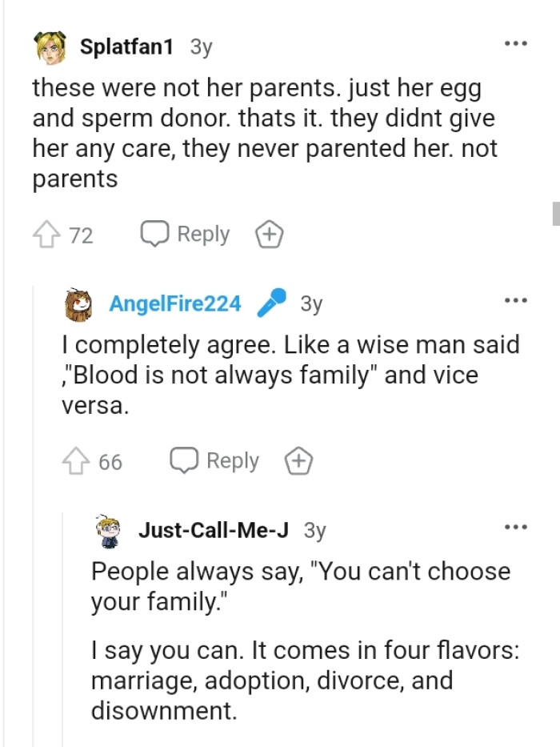Open the overflow menu on Splatfan1's comment
This screenshot has height=747, width=560.
tap(516, 44)
